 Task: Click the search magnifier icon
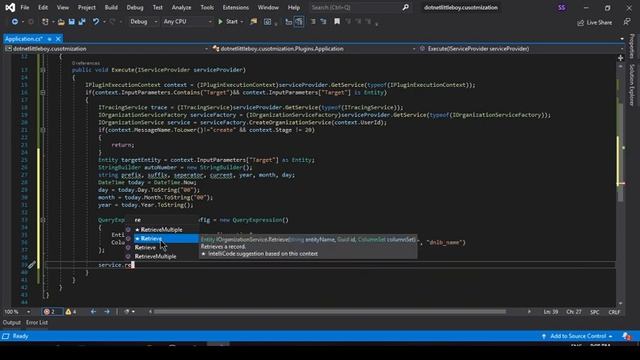405,7
